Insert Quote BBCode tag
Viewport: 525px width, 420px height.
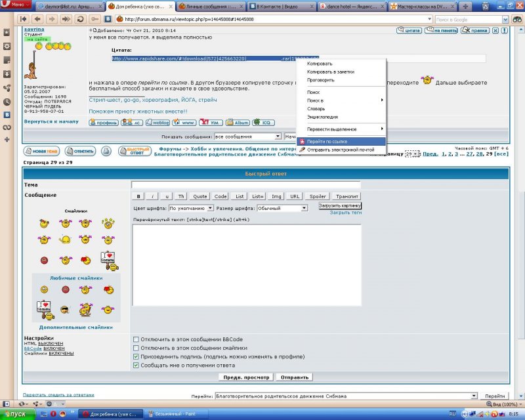[x=200, y=197]
